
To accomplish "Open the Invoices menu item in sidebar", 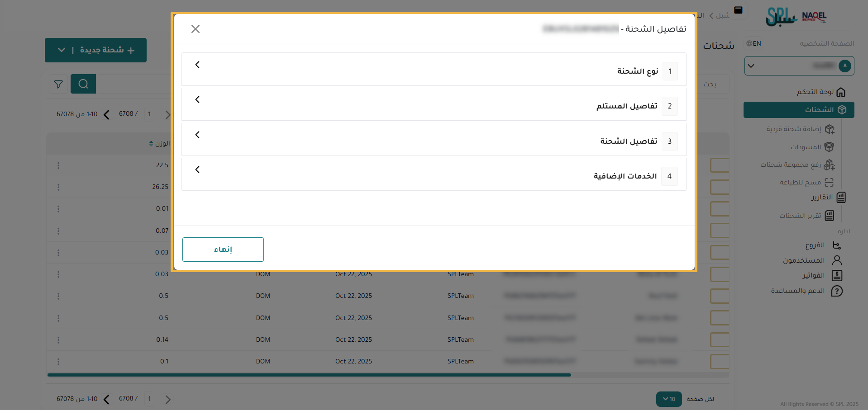I will [x=813, y=275].
